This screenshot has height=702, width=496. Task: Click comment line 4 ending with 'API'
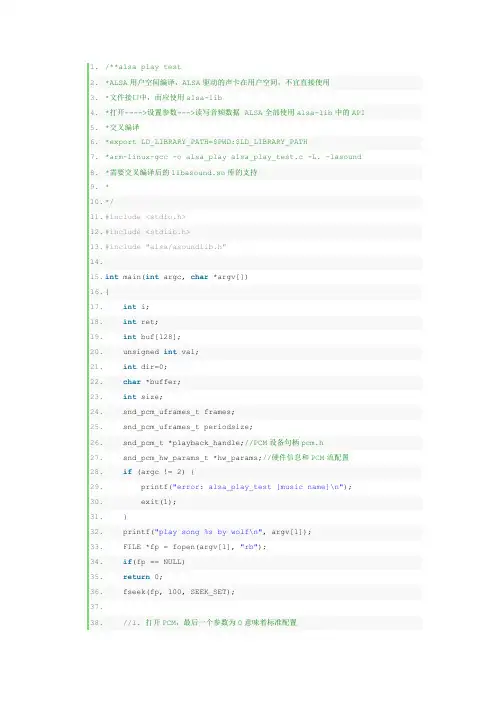click(x=235, y=112)
